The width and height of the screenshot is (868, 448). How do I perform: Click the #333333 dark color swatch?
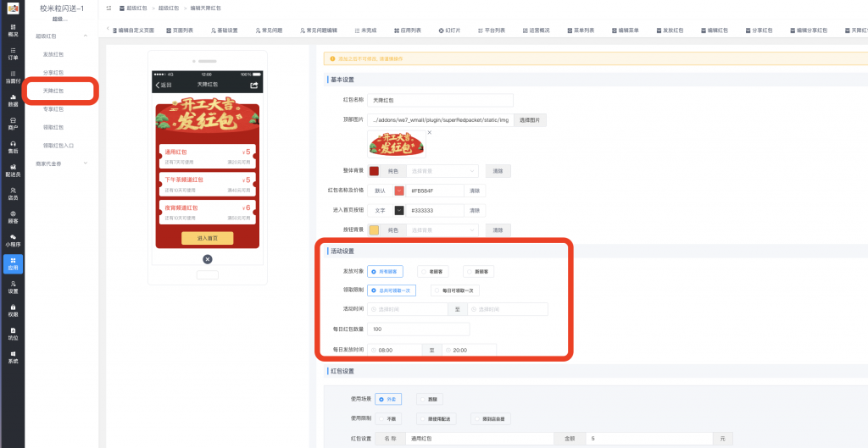399,210
